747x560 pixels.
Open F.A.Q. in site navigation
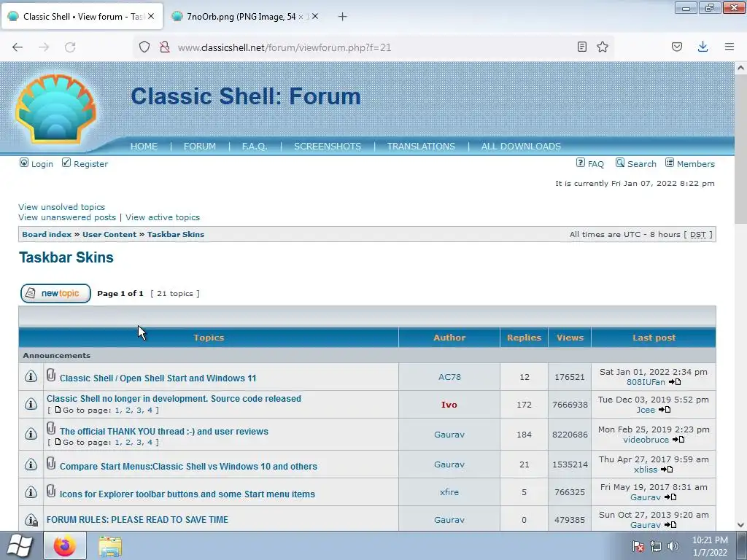tap(255, 146)
